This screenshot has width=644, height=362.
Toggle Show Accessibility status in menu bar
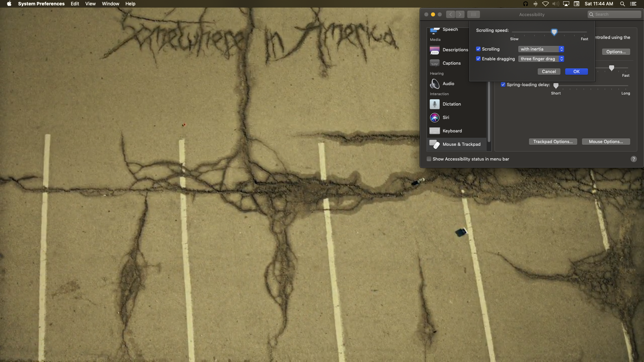[429, 159]
